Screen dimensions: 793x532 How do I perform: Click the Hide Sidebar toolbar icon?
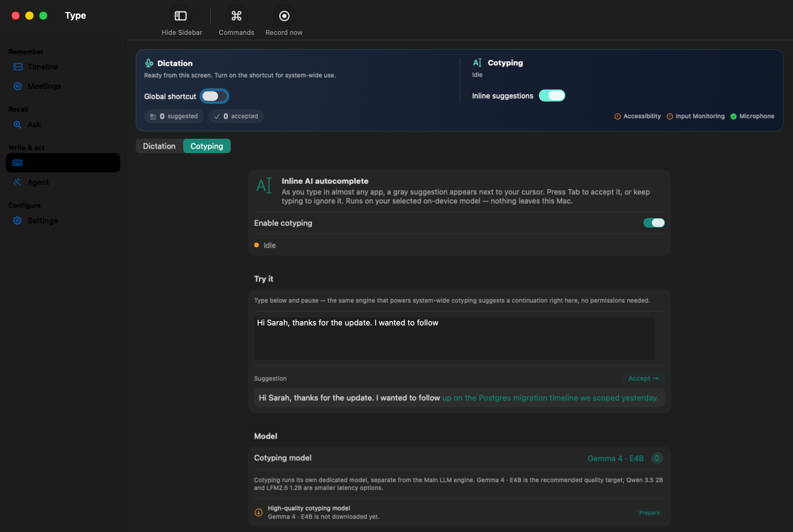pyautogui.click(x=181, y=16)
